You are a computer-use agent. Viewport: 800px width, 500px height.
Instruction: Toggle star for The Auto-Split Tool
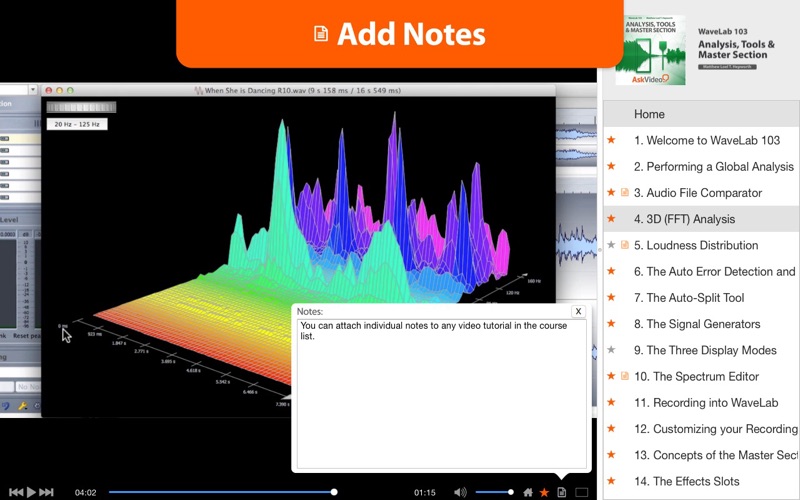point(611,297)
